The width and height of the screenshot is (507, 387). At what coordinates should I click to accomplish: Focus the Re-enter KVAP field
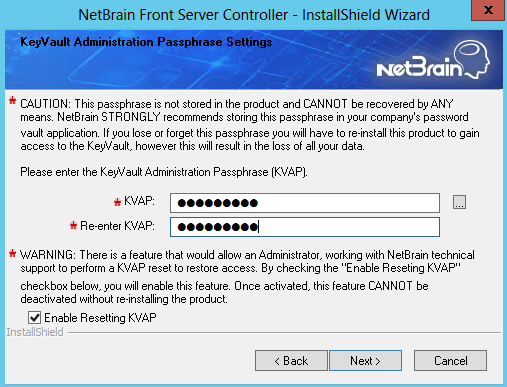(305, 227)
